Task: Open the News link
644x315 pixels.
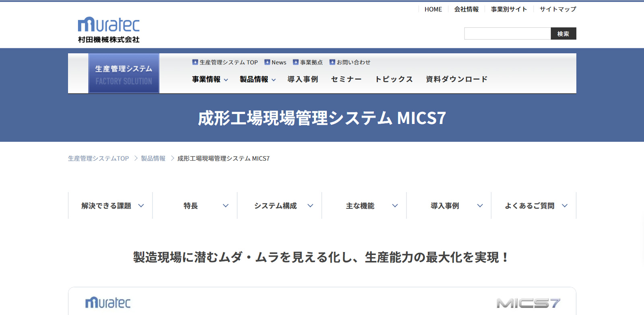Action: 279,62
